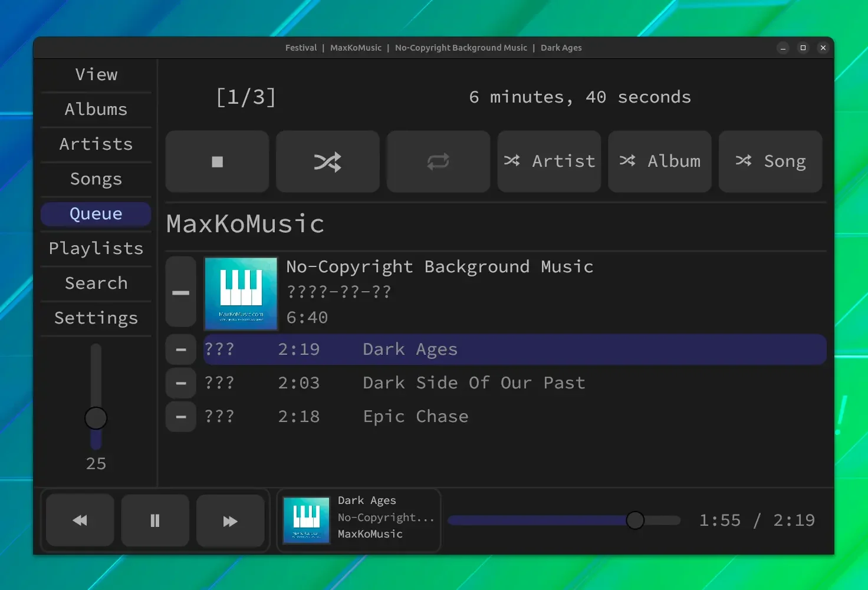Screen dimensions: 868x590
Task: Click the song progress seek bar
Action: pos(564,520)
